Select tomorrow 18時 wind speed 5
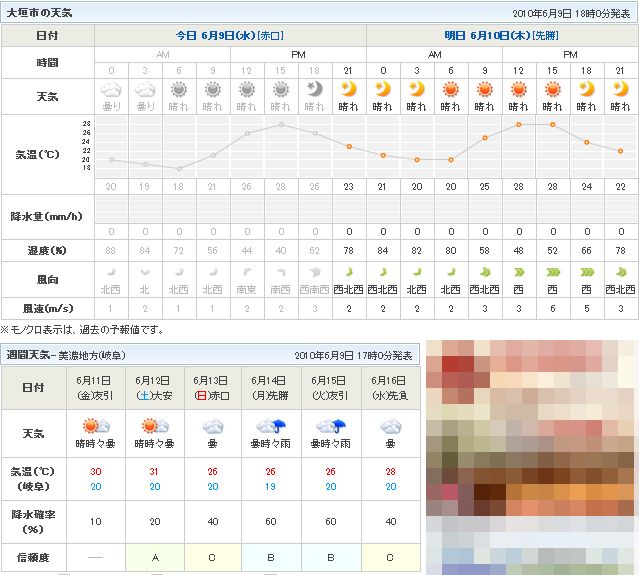Screen dimensions: 639x575 click(587, 309)
